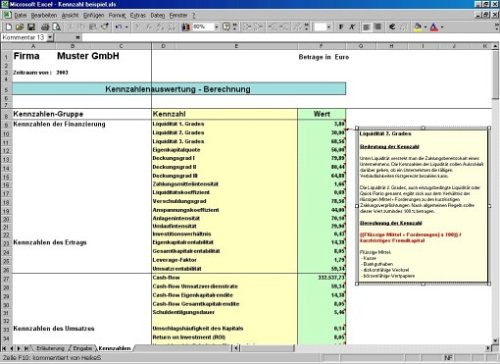The image size is (500, 364).
Task: Open Print Preview with the magnifier page icon
Action: point(57,27)
